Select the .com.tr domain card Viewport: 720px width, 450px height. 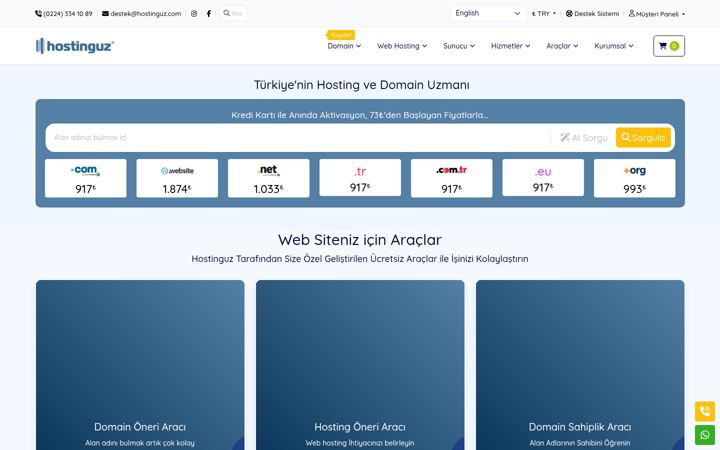point(451,178)
